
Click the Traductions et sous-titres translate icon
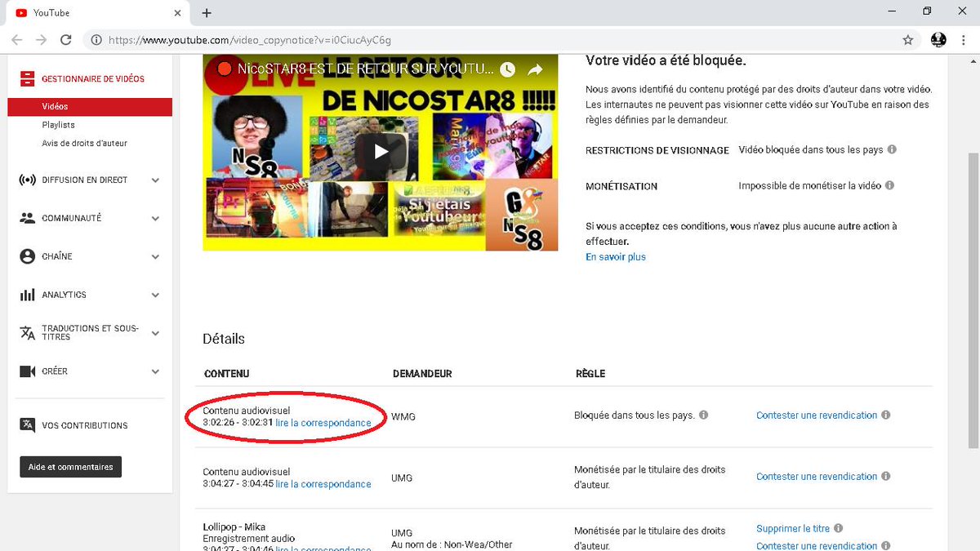point(28,333)
